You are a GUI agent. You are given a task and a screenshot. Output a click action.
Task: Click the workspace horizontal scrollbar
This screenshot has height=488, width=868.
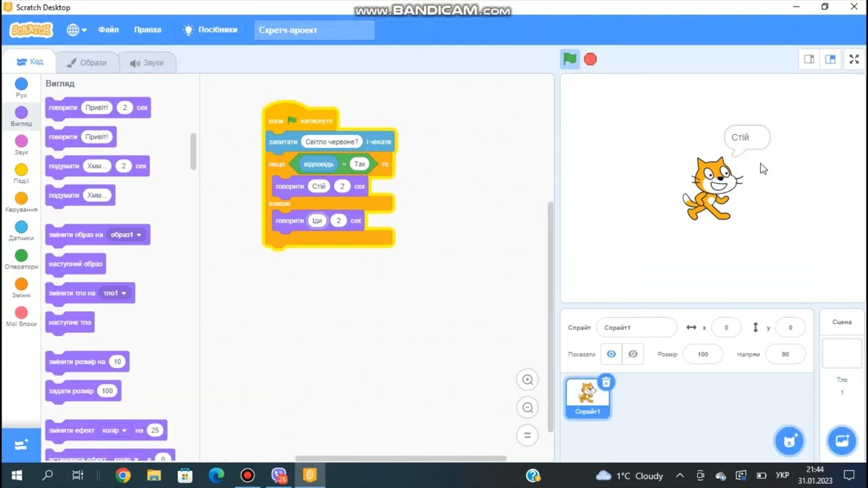pyautogui.click(x=401, y=458)
